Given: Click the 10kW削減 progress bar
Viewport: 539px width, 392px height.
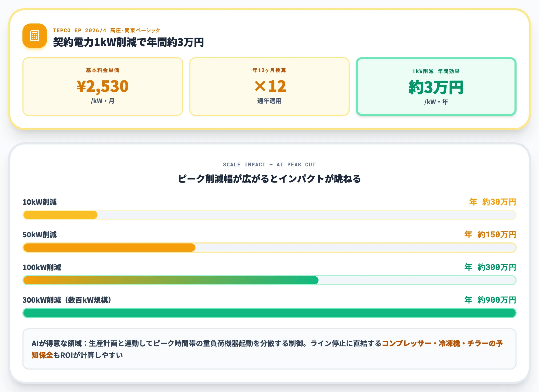Looking at the screenshot, I should [x=269, y=215].
